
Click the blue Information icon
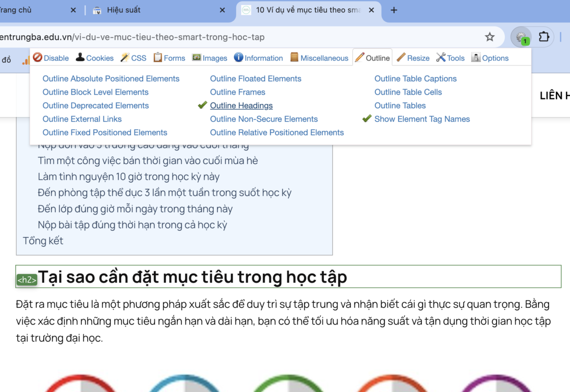point(239,57)
